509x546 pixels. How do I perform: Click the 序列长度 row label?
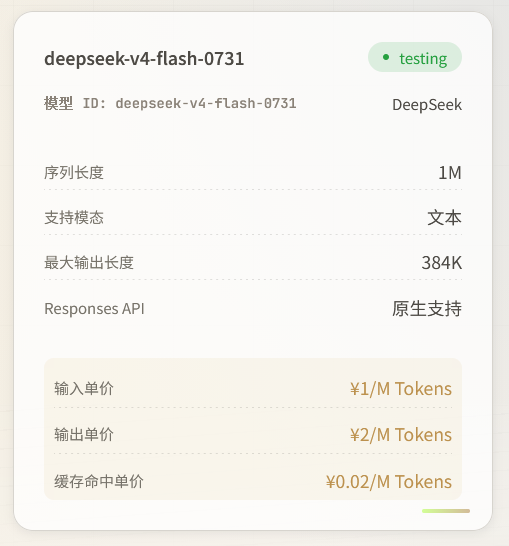pos(74,173)
